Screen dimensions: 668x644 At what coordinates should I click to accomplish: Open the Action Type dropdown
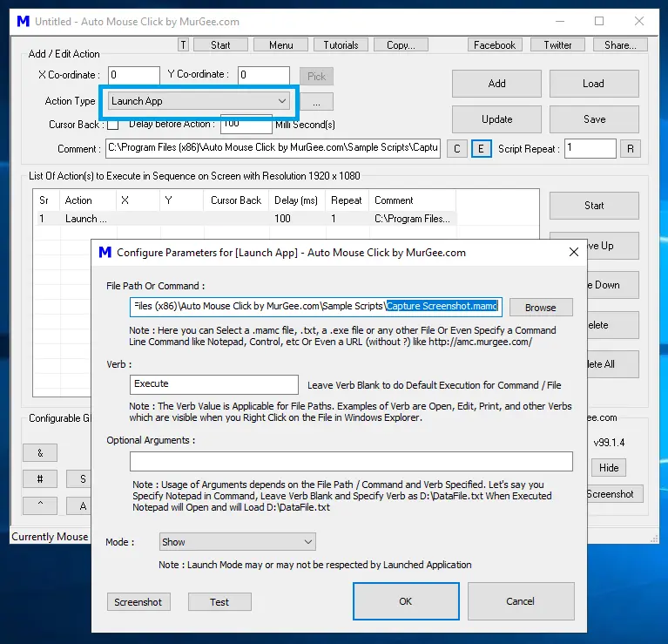199,101
